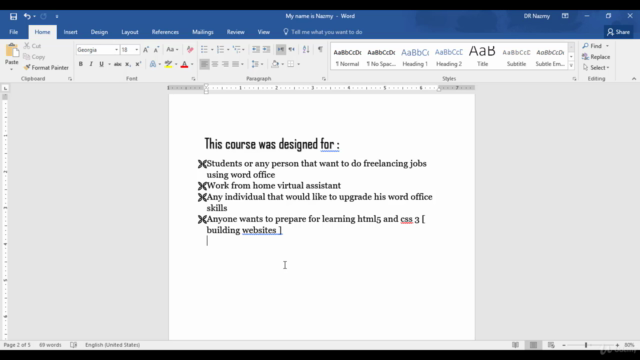The height and width of the screenshot is (360, 640).
Task: Open line and paragraph spacing dropdown
Action: [x=257, y=64]
